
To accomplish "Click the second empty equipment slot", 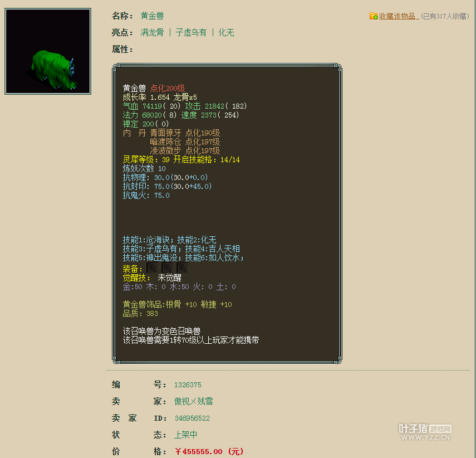I will tap(166, 269).
